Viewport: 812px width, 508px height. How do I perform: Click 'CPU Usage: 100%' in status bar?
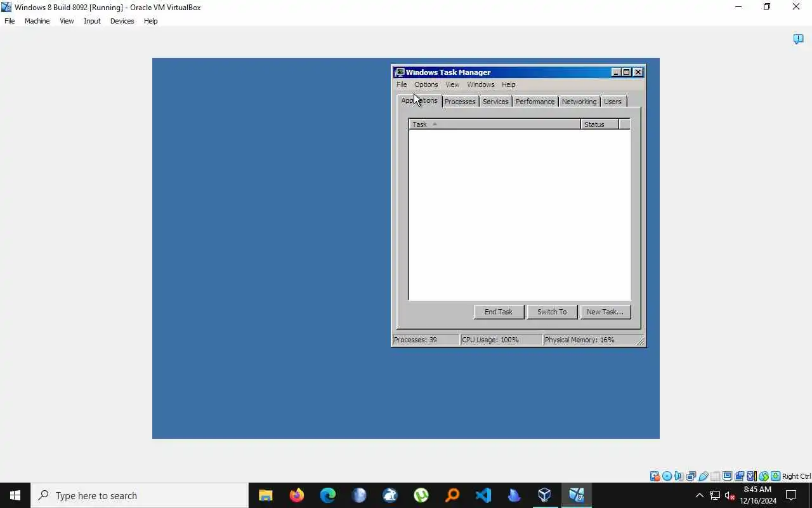click(490, 340)
